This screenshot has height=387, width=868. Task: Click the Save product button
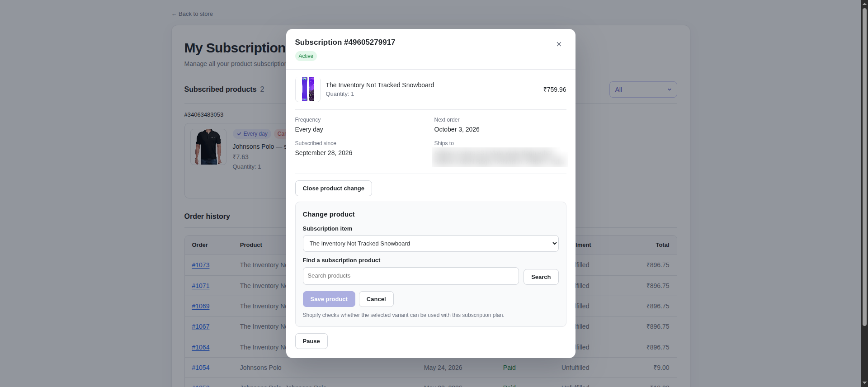click(329, 299)
